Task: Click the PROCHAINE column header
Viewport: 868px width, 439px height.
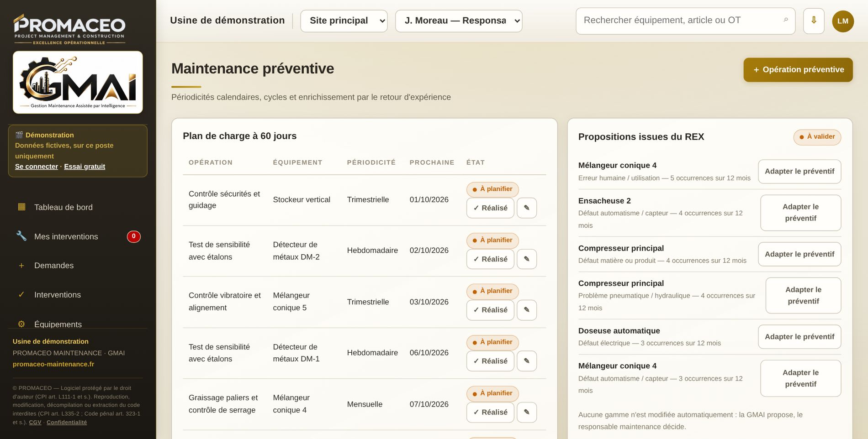Action: tap(432, 162)
